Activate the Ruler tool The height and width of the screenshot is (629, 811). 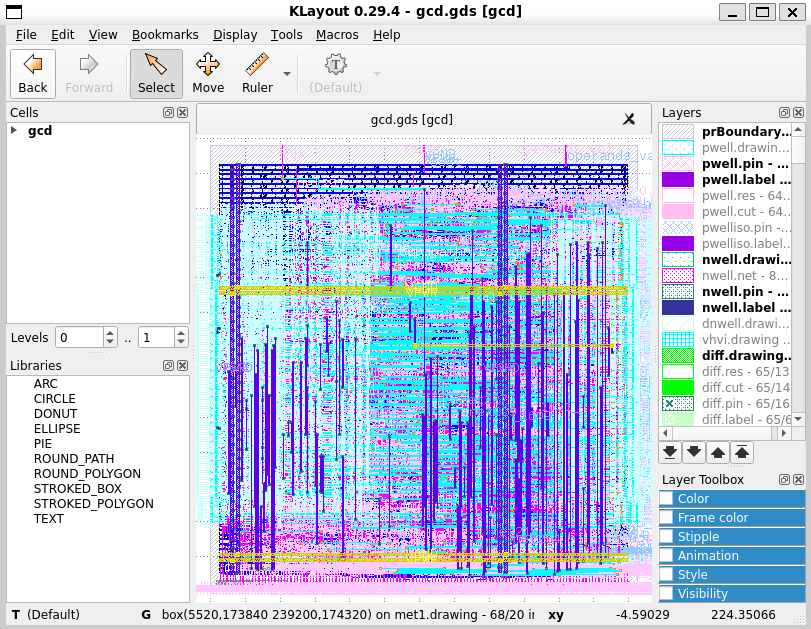(257, 74)
